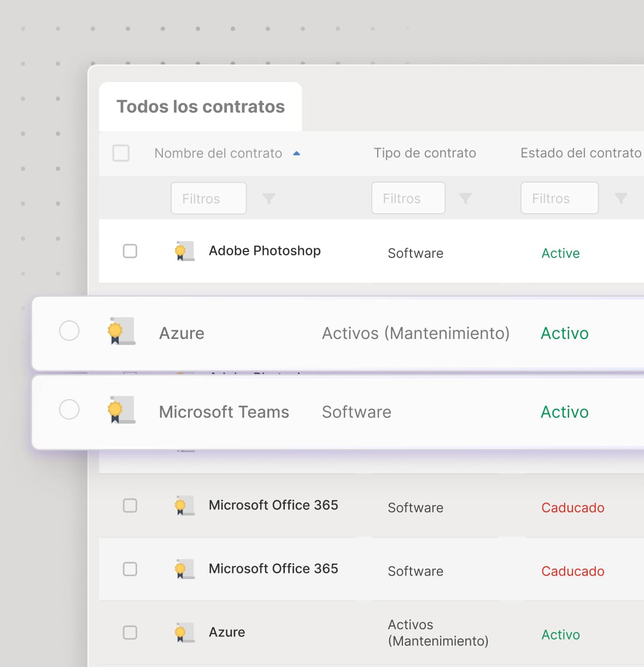Screen dimensions: 644x667
Task: Check the Adobe Photoshop row checkbox
Action: [130, 251]
